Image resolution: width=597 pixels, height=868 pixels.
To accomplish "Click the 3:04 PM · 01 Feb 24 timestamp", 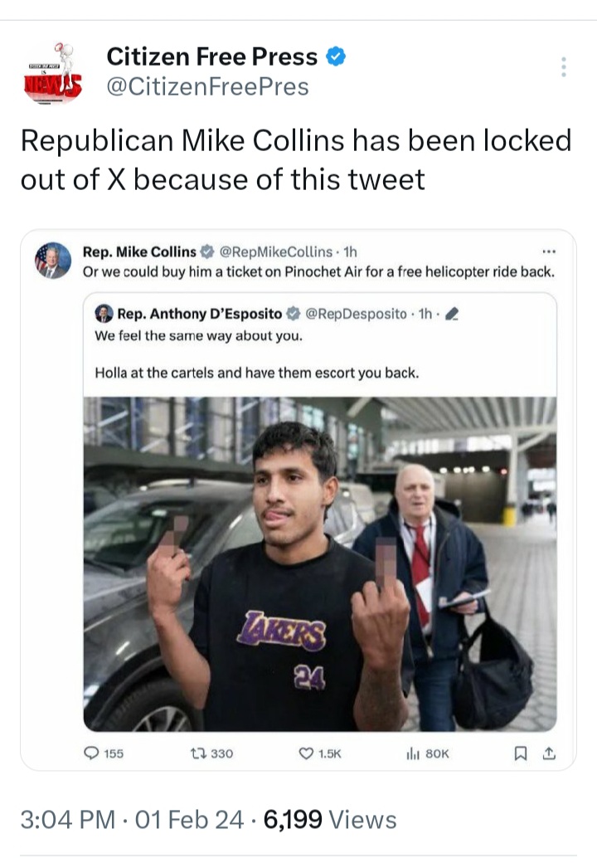I will point(132,819).
